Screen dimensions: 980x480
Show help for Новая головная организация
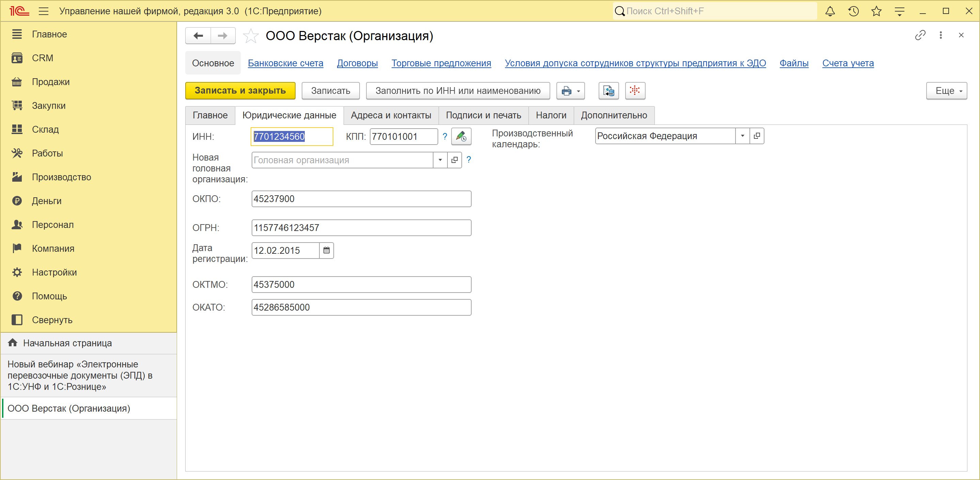[469, 160]
